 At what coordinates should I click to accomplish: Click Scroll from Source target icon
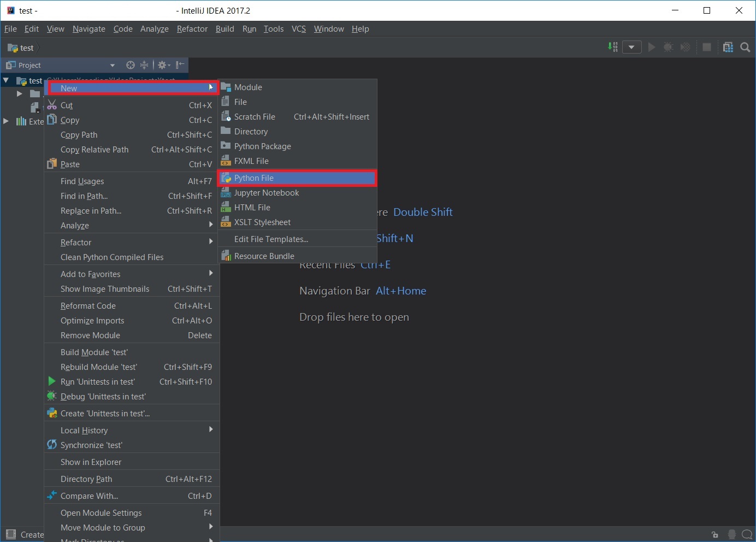coord(130,65)
